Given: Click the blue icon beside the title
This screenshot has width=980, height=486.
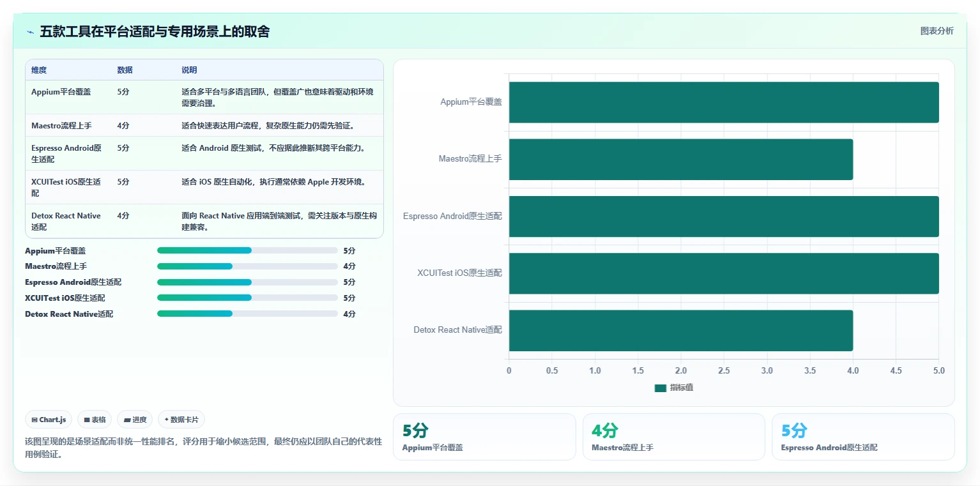Looking at the screenshot, I should point(30,32).
